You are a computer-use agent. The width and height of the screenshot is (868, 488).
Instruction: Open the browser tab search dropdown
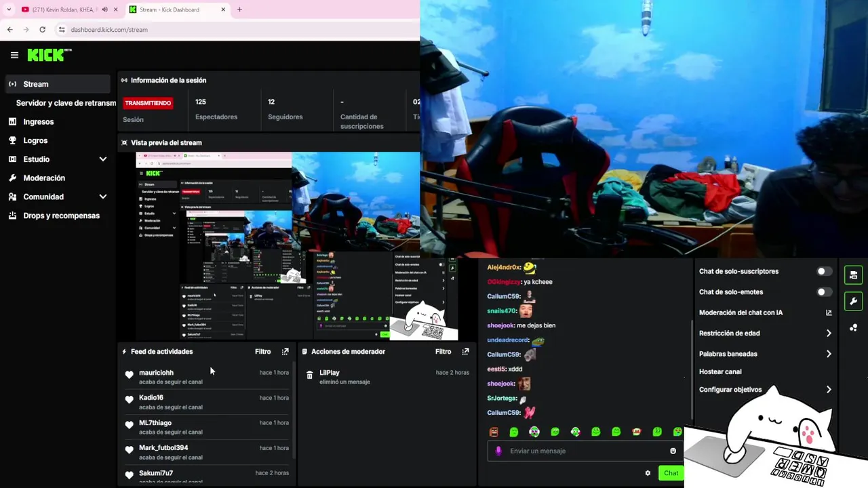click(x=9, y=9)
